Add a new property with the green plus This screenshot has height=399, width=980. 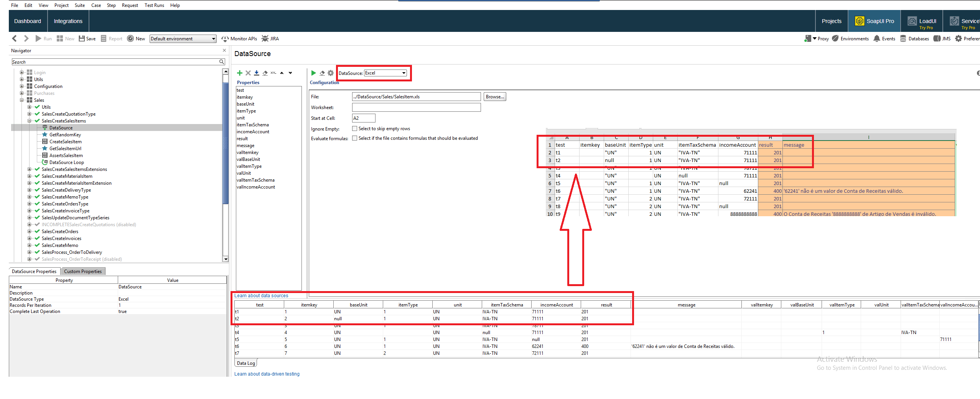[240, 73]
